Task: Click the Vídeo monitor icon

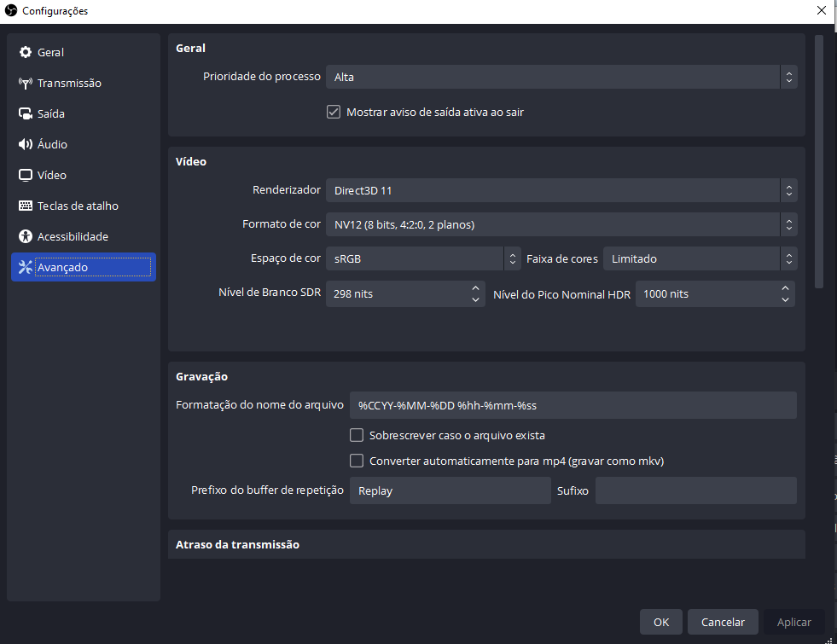Action: [25, 175]
